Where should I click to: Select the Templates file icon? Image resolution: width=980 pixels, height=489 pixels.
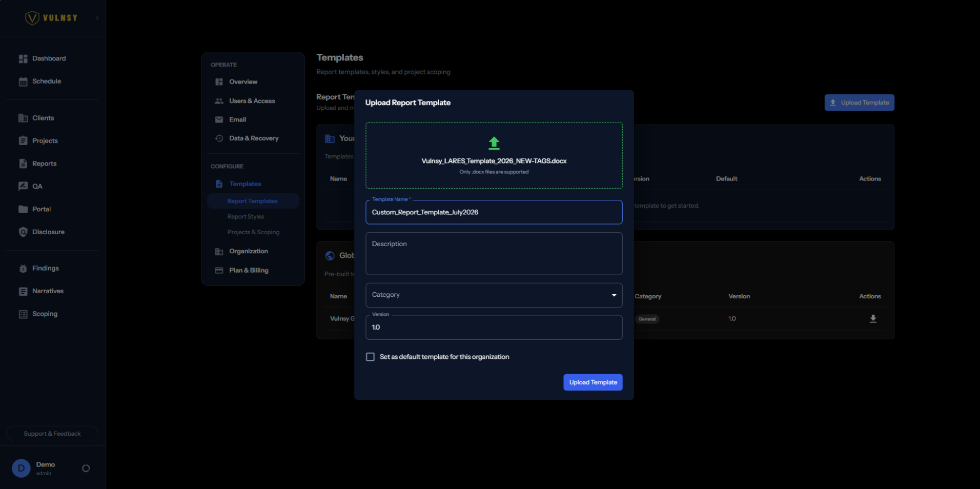tap(219, 184)
